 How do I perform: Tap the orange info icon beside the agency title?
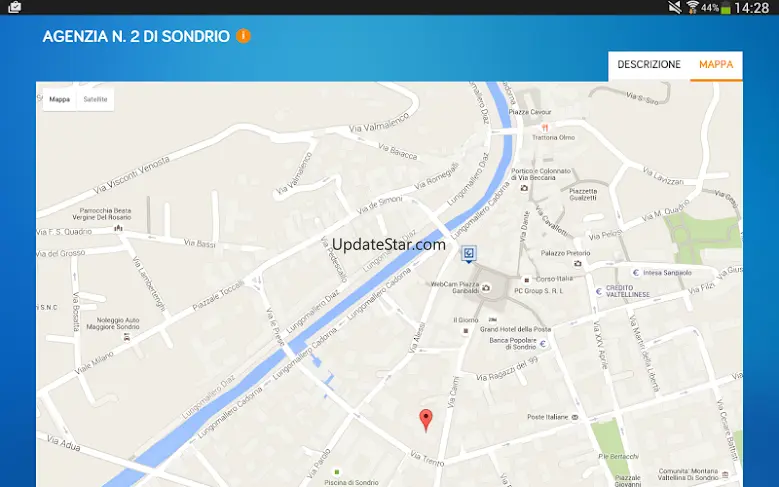click(243, 36)
